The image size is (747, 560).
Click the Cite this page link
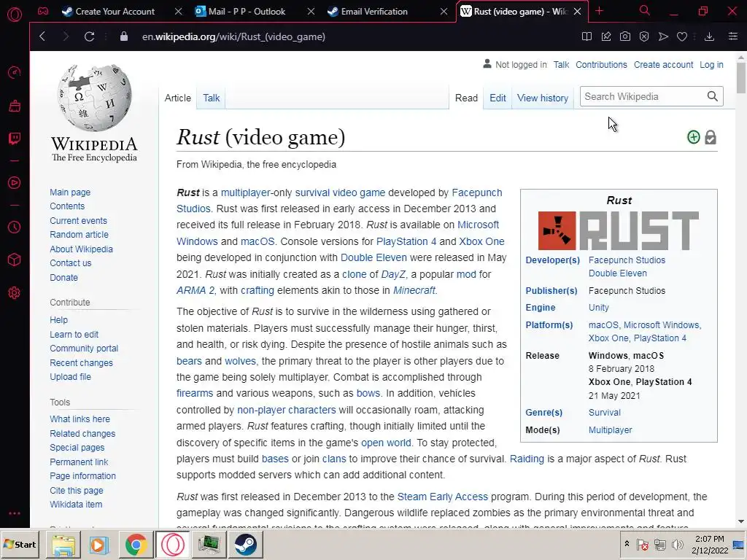pyautogui.click(x=76, y=490)
